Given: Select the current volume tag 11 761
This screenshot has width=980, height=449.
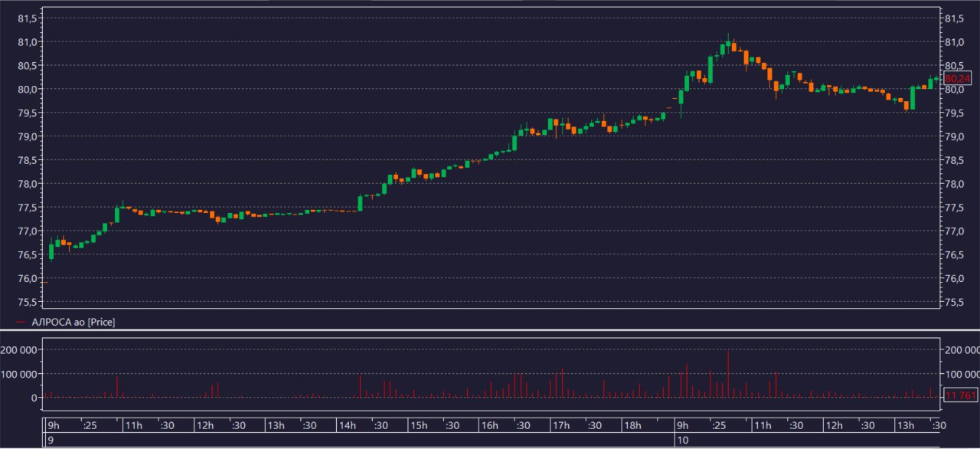Looking at the screenshot, I should coord(959,395).
